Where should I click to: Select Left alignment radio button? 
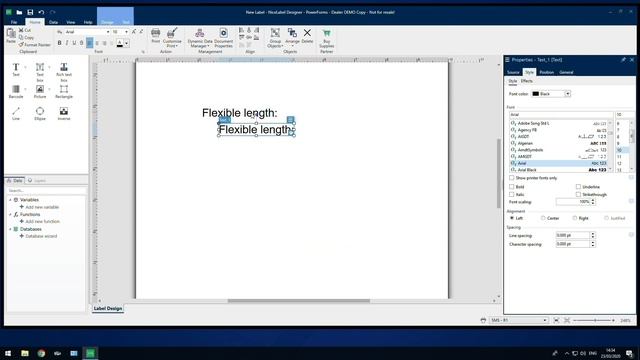click(512, 218)
